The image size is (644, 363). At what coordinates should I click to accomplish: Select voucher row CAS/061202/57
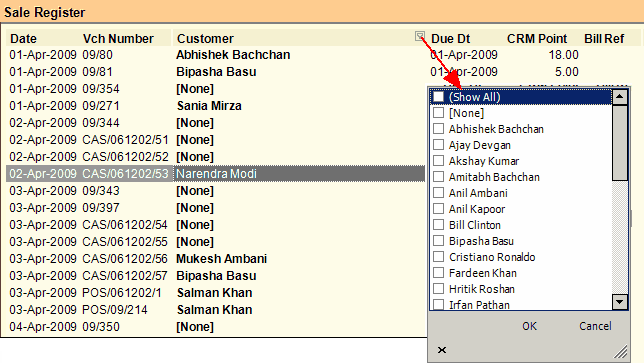[x=216, y=276]
